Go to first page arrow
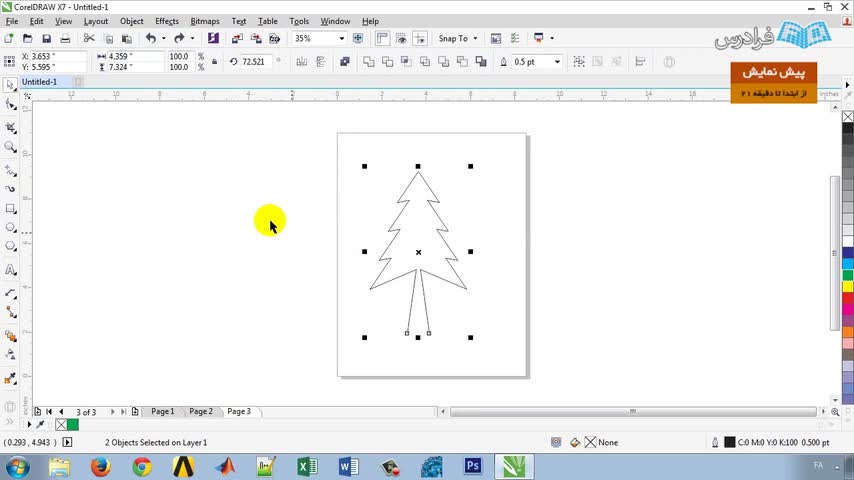 coord(49,412)
